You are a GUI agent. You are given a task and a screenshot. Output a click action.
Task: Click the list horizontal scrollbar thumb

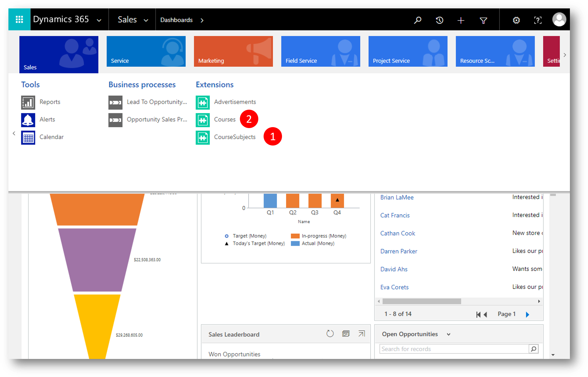pos(422,301)
